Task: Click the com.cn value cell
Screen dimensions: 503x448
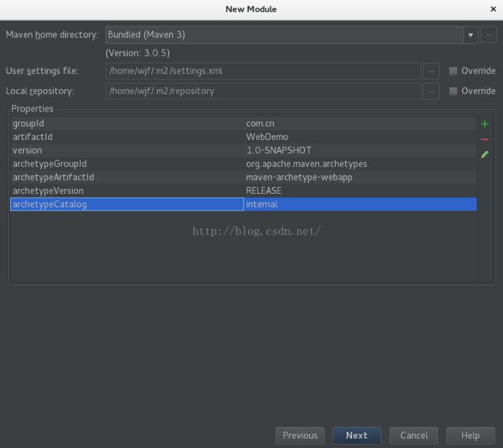Action: pos(360,124)
